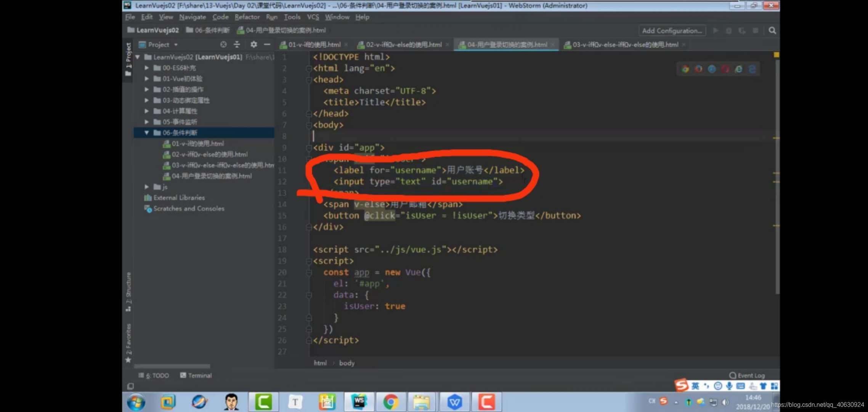The width and height of the screenshot is (868, 412).
Task: Switch to 03-v-if和v-else-if和v-else tab
Action: point(625,45)
